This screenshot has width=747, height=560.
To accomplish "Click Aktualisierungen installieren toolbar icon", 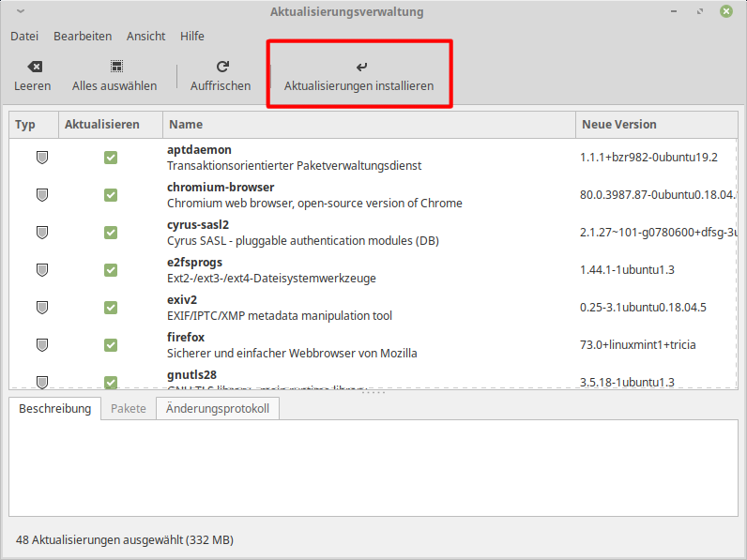I will pyautogui.click(x=359, y=67).
